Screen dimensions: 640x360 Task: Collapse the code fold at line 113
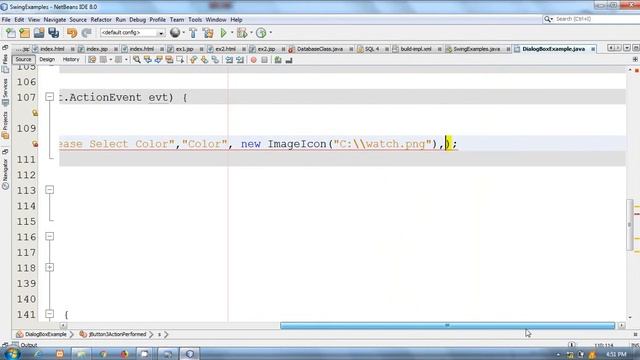click(x=49, y=190)
